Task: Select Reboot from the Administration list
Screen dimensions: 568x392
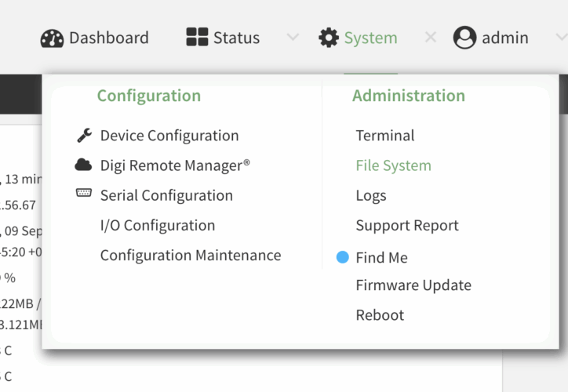Action: point(380,315)
